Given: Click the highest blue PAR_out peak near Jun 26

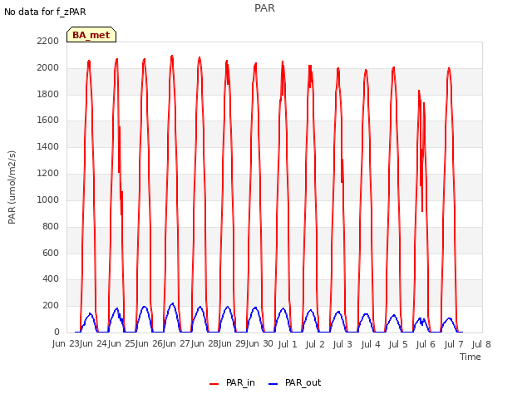Looking at the screenshot, I should point(172,303).
